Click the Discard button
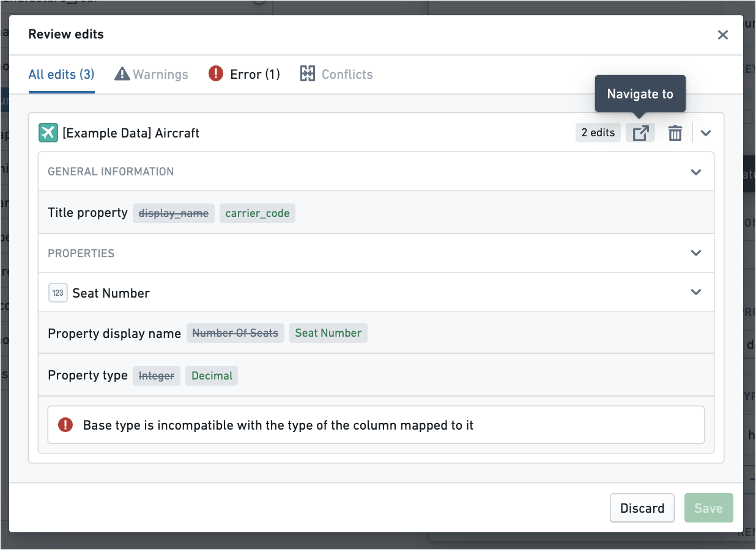Viewport: 756px width, 550px height. 642,508
